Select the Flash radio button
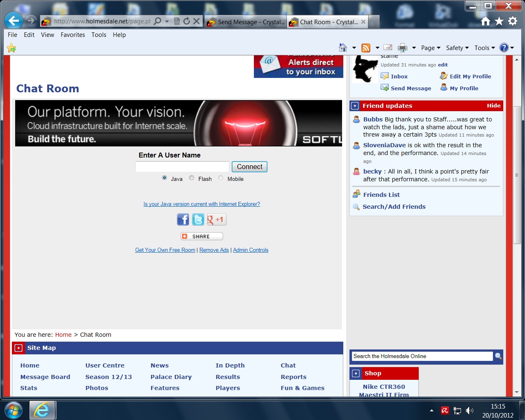This screenshot has height=420, width=525. click(192, 178)
